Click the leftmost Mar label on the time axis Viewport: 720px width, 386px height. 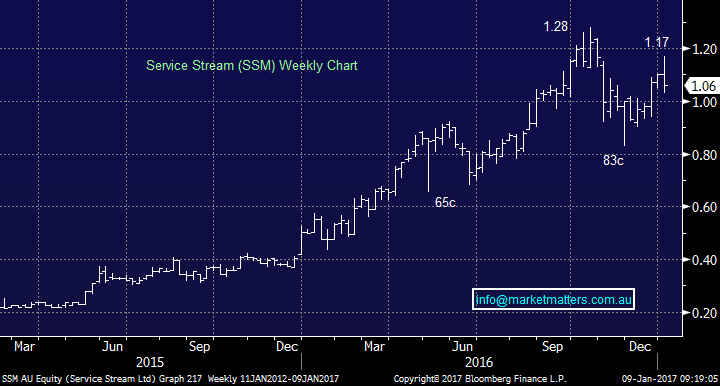[24, 347]
